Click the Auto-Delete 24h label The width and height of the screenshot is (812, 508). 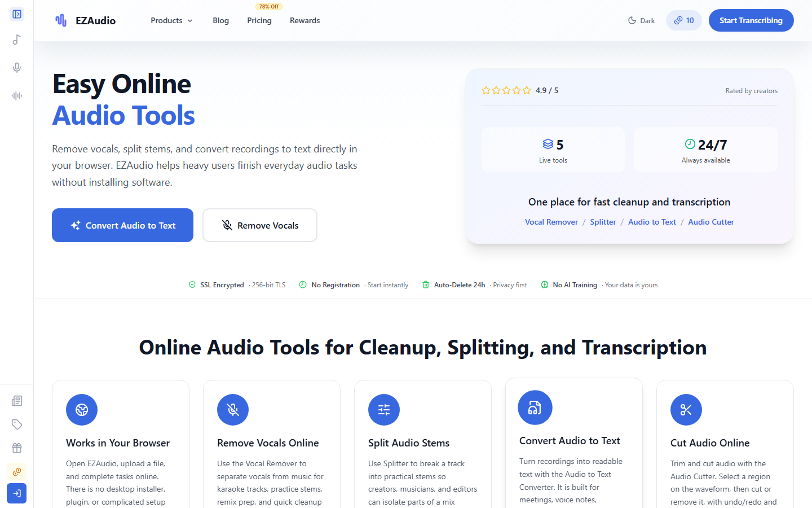pyautogui.click(x=460, y=285)
